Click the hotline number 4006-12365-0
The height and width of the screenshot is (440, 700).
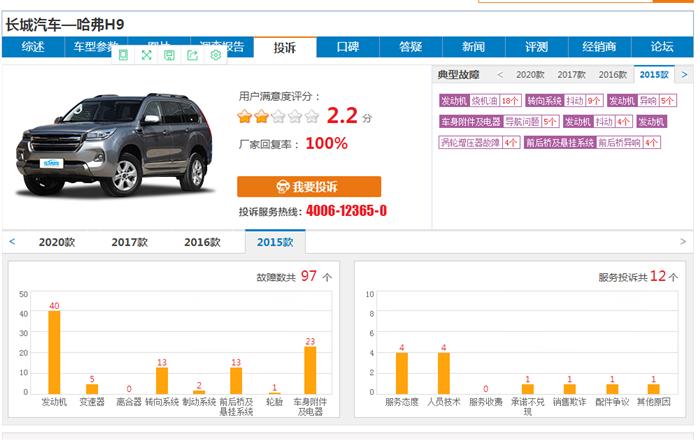[x=346, y=211]
